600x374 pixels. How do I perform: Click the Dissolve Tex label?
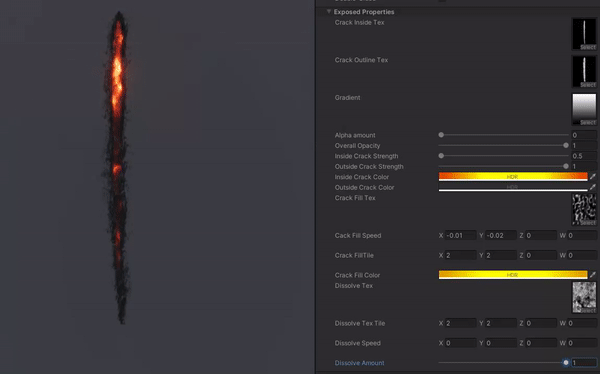click(x=354, y=286)
